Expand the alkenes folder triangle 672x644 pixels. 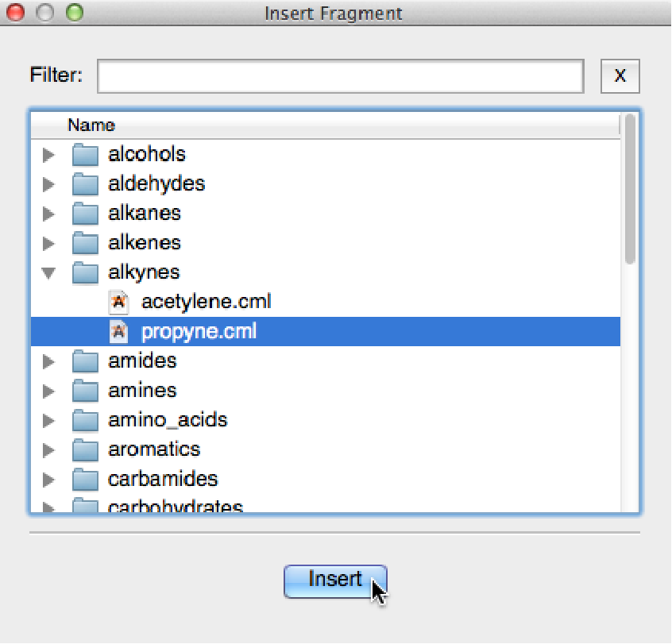(x=49, y=243)
